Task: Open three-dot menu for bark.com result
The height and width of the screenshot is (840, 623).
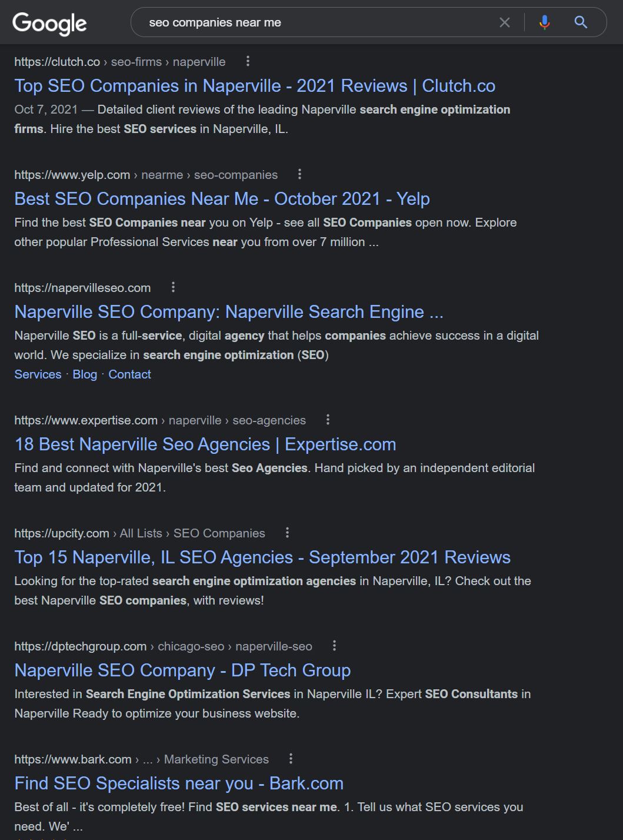Action: pos(291,759)
